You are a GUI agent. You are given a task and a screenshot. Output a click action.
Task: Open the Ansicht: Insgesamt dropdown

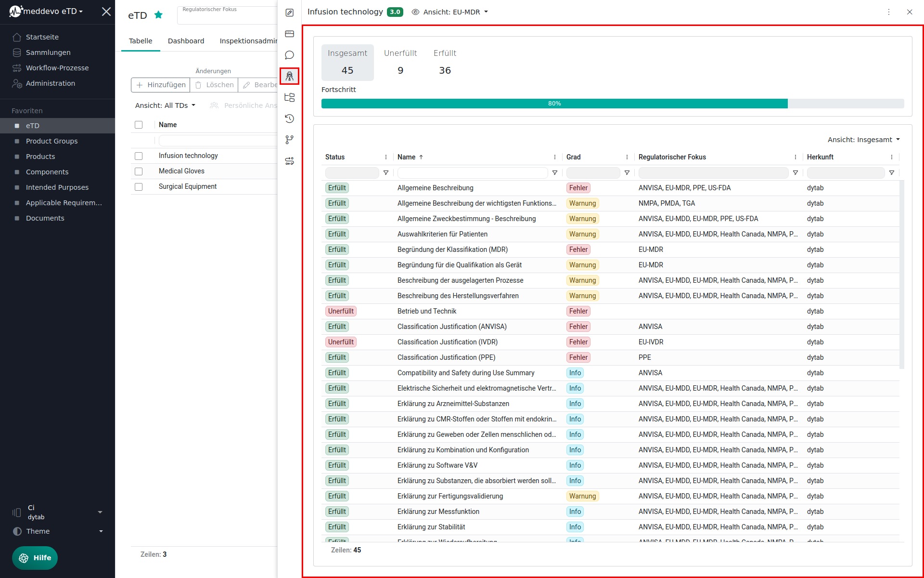coord(864,140)
